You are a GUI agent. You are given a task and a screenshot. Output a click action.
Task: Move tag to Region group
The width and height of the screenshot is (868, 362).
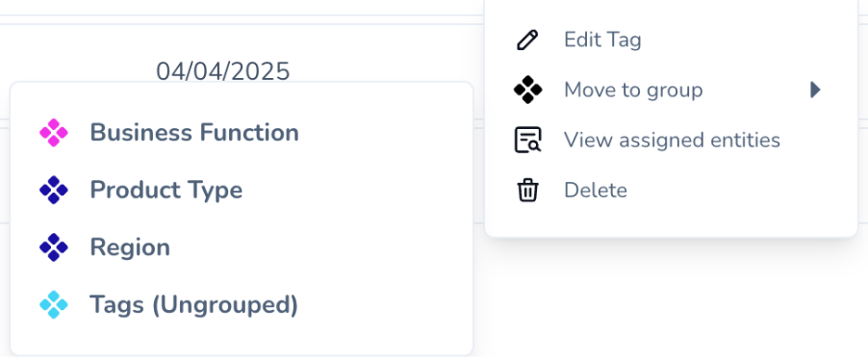point(241,247)
